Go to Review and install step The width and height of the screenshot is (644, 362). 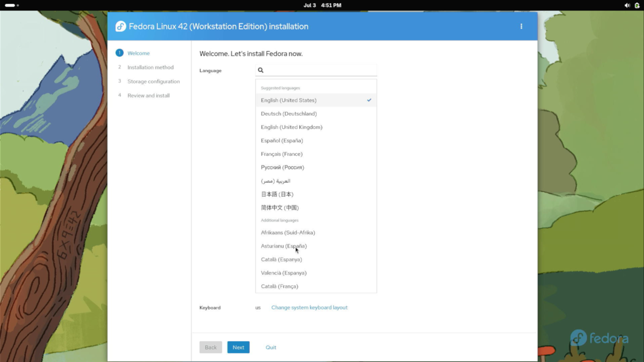click(x=148, y=96)
